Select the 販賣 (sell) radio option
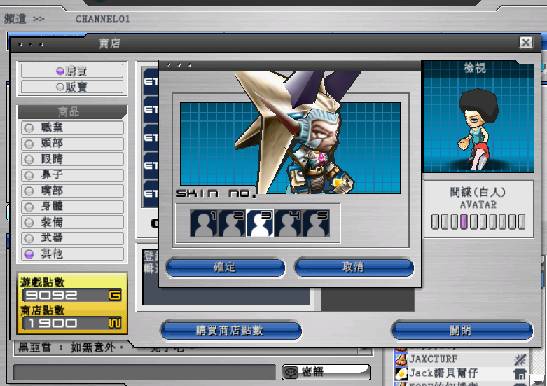The image size is (547, 386). click(72, 87)
